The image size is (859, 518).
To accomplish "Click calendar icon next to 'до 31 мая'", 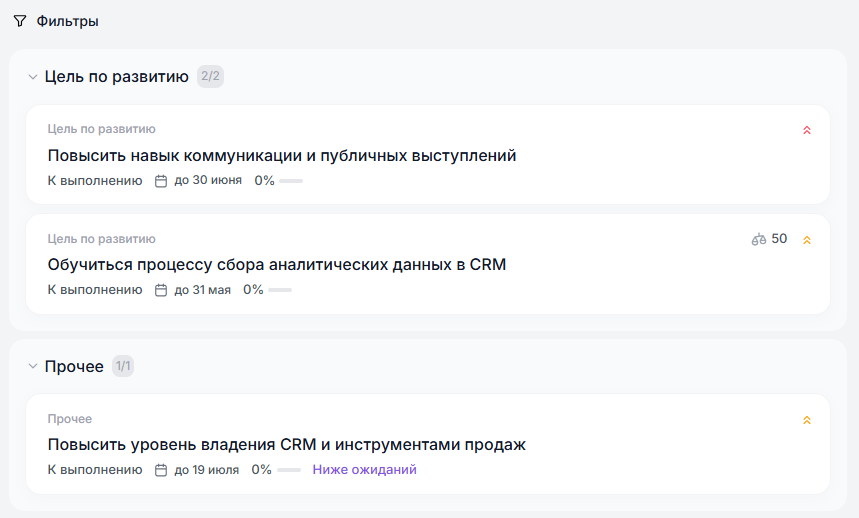I will point(161,290).
